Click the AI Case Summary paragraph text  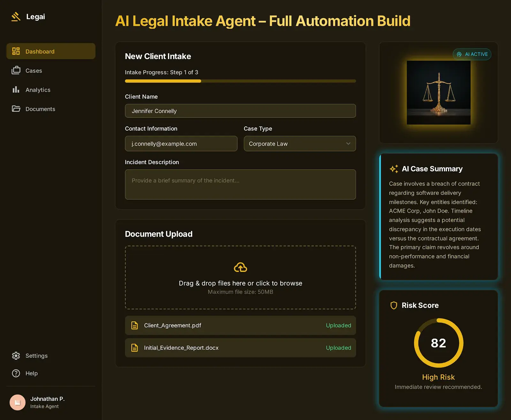click(435, 224)
